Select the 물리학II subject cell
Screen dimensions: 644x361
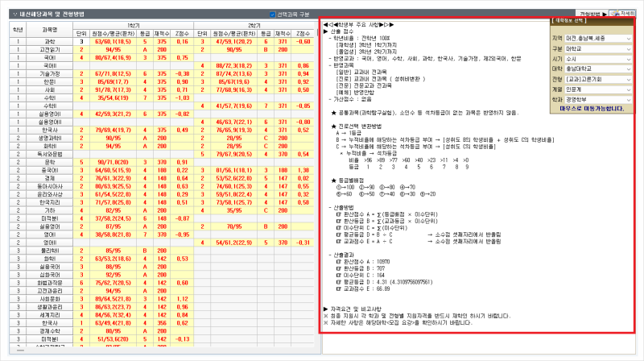50,251
